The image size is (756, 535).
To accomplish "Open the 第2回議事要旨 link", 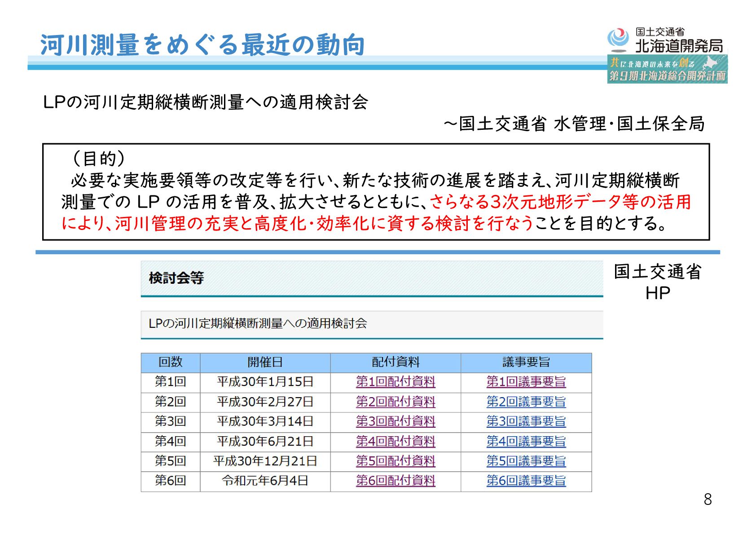I will tap(526, 402).
